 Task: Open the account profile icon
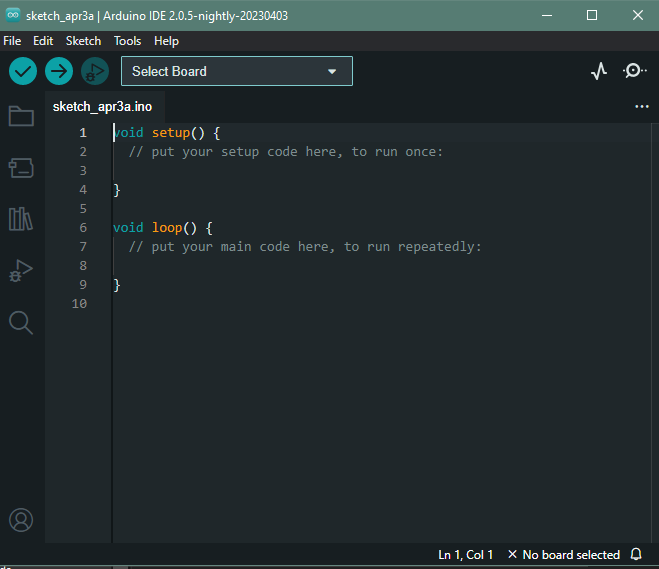click(x=21, y=520)
